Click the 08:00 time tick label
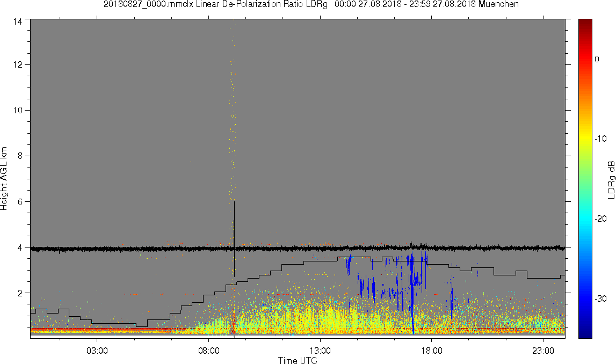This screenshot has height=364, width=616. coord(208,351)
